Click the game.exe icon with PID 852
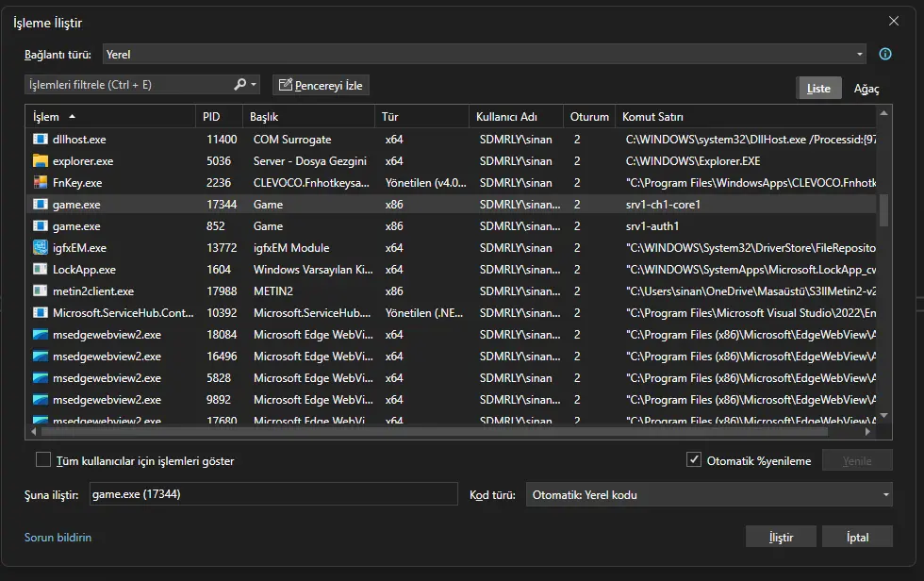This screenshot has width=924, height=581. [x=40, y=225]
